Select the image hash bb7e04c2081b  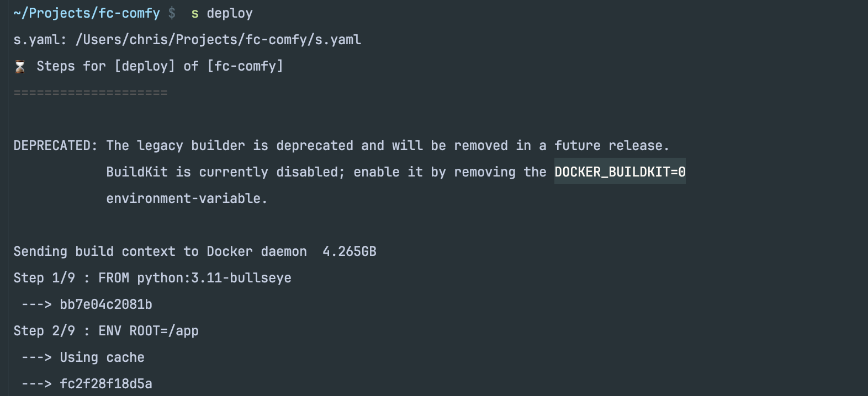106,304
